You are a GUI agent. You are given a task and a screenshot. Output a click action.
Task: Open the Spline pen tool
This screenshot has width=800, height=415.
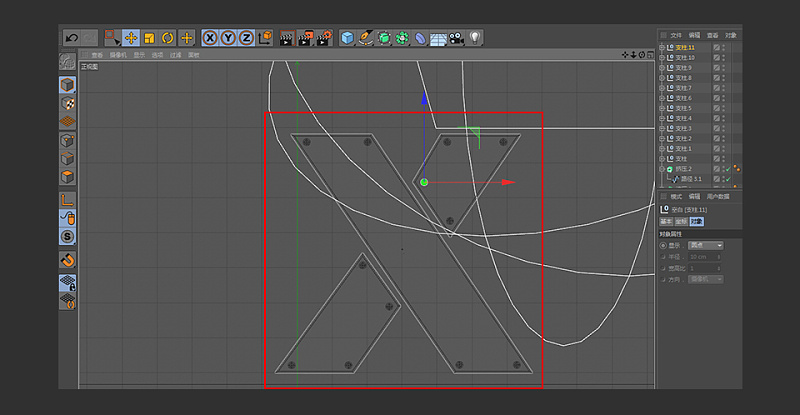tap(365, 38)
